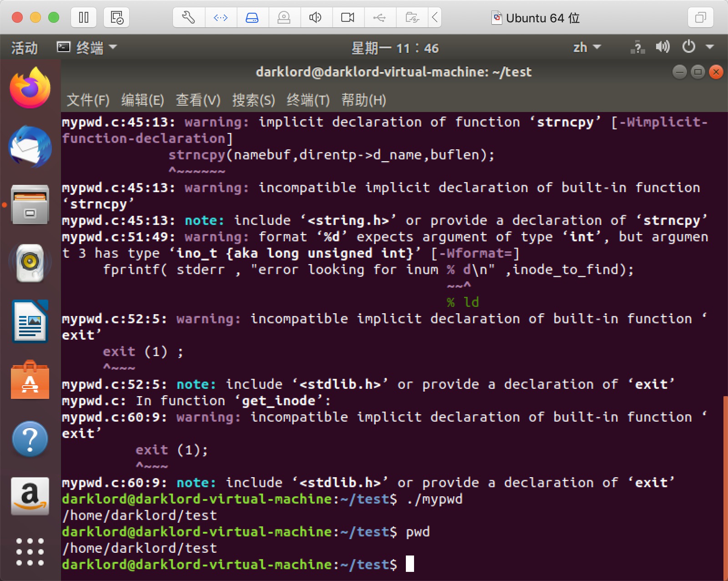Screen dimensions: 728x581
Task: Click the USB device icon
Action: [379, 18]
